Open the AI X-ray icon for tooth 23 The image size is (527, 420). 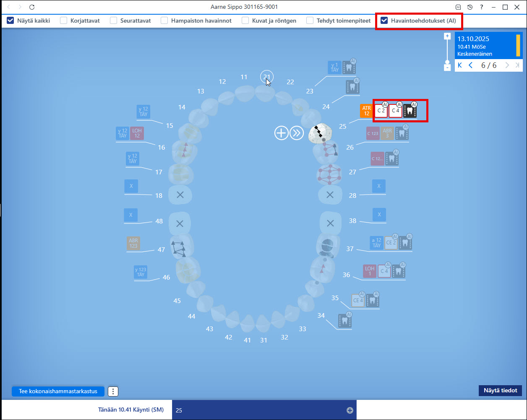coord(349,67)
